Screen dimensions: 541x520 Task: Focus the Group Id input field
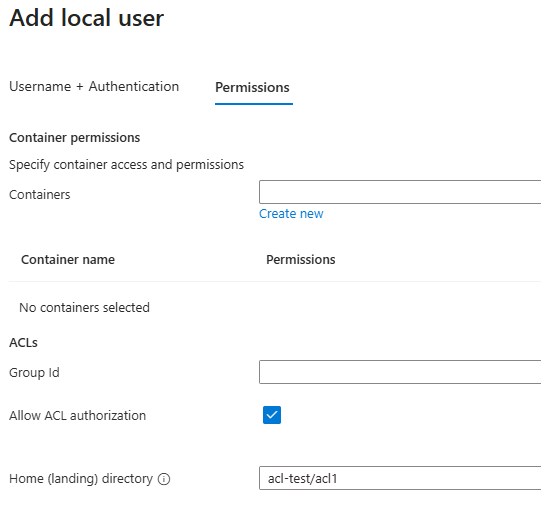click(x=400, y=372)
